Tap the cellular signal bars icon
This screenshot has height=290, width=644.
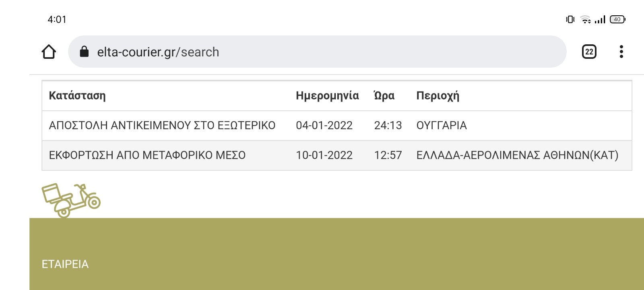pos(600,19)
